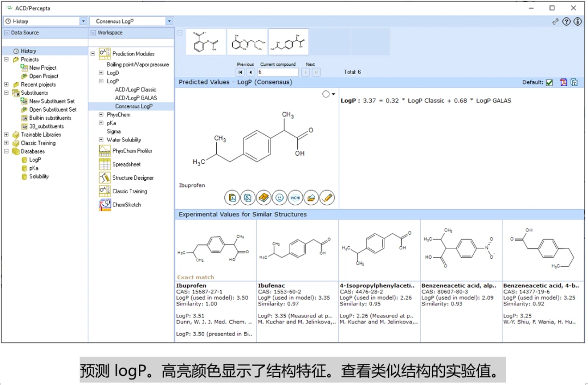Toggle the Default checkbox
Viewport: 588px width, 385px height.
[549, 83]
